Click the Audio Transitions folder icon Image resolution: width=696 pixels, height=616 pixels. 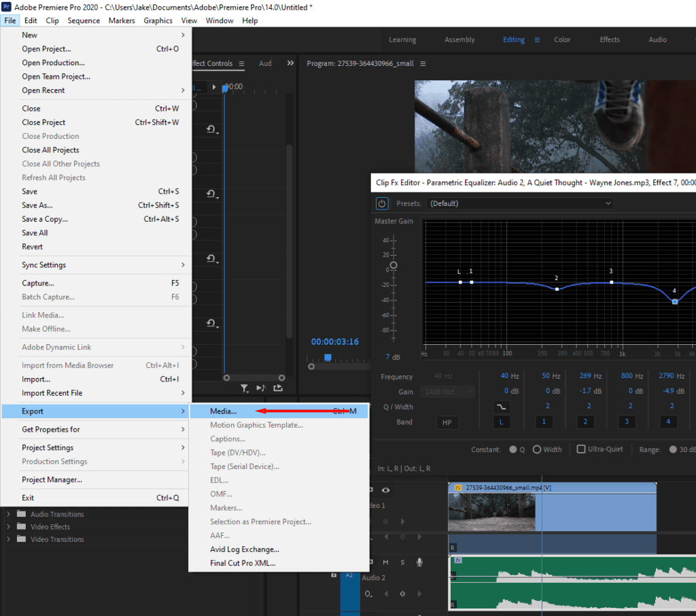coord(21,514)
